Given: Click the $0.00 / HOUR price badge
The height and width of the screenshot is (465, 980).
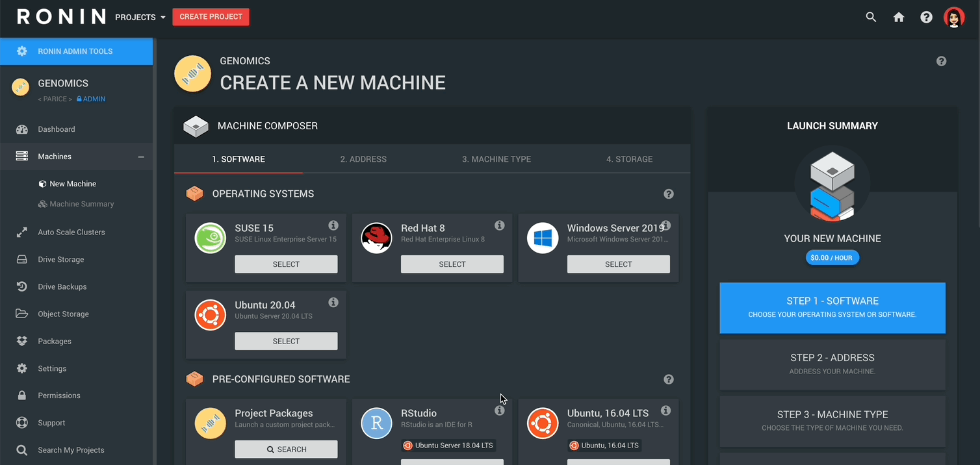Looking at the screenshot, I should (832, 258).
